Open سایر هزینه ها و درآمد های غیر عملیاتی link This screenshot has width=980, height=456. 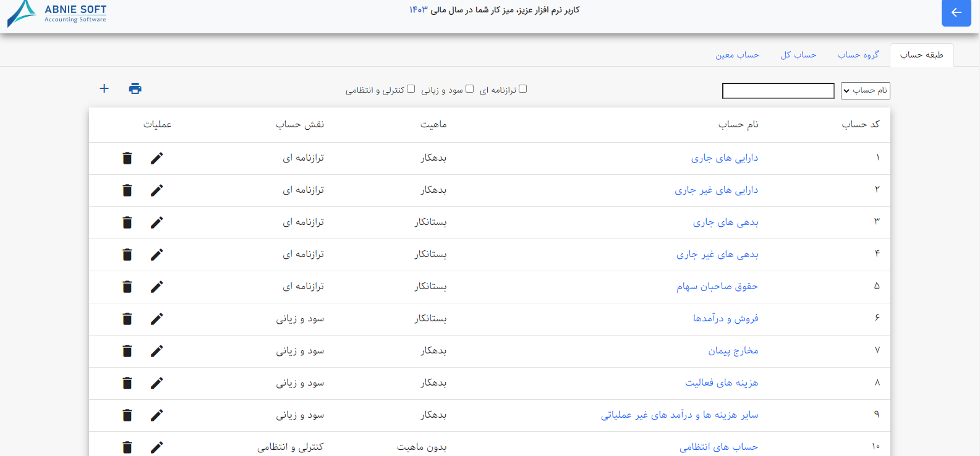[x=680, y=415]
